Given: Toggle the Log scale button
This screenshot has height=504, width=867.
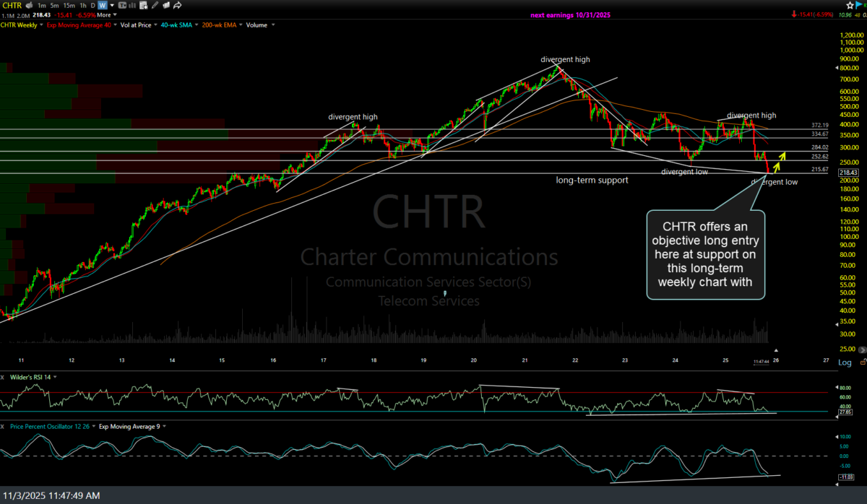Looking at the screenshot, I should (845, 362).
